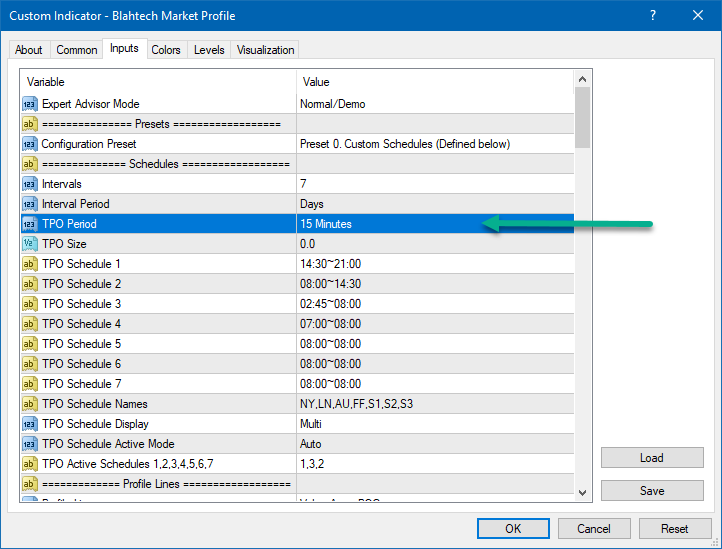Viewport: 722px width, 549px height.
Task: Save inputs with the Save button
Action: click(x=652, y=491)
